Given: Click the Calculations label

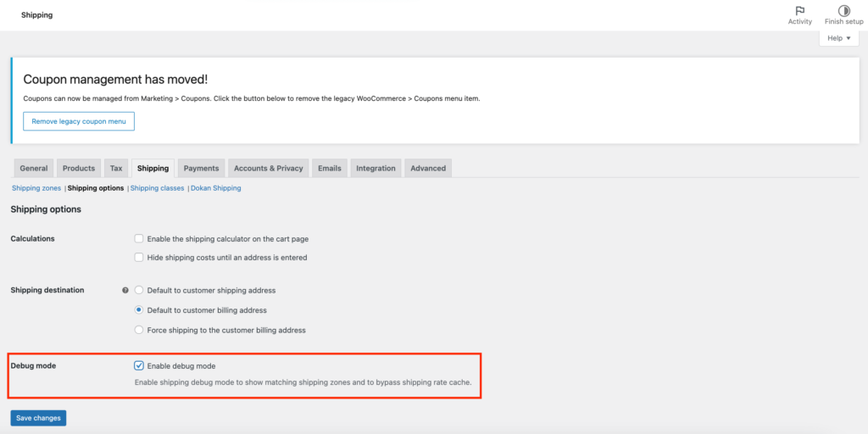Looking at the screenshot, I should [x=33, y=238].
